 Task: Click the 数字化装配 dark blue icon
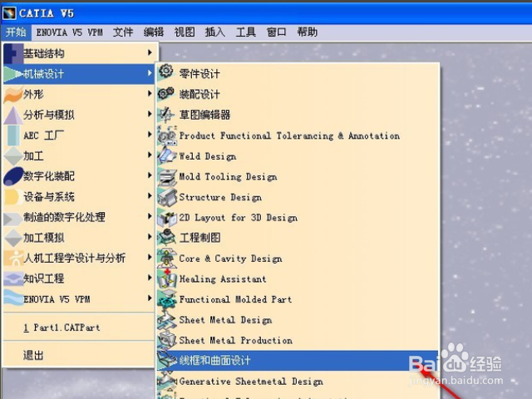(x=13, y=176)
